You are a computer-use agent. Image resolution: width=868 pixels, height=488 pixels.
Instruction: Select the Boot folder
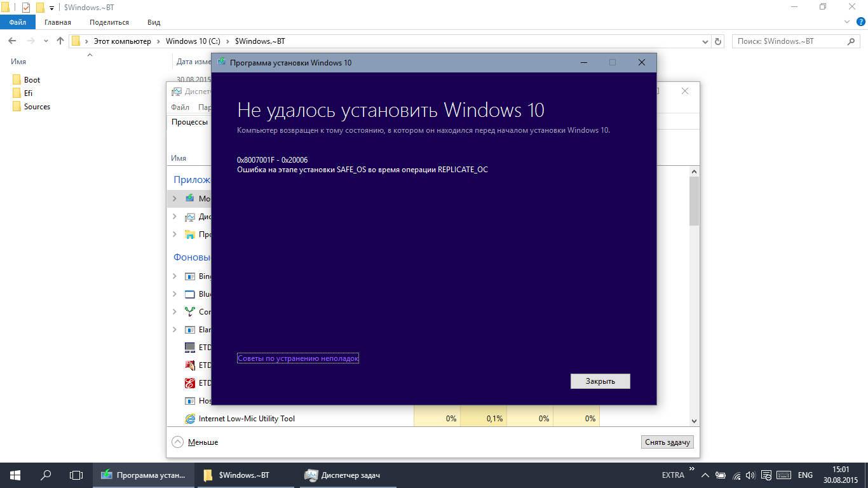tap(32, 80)
